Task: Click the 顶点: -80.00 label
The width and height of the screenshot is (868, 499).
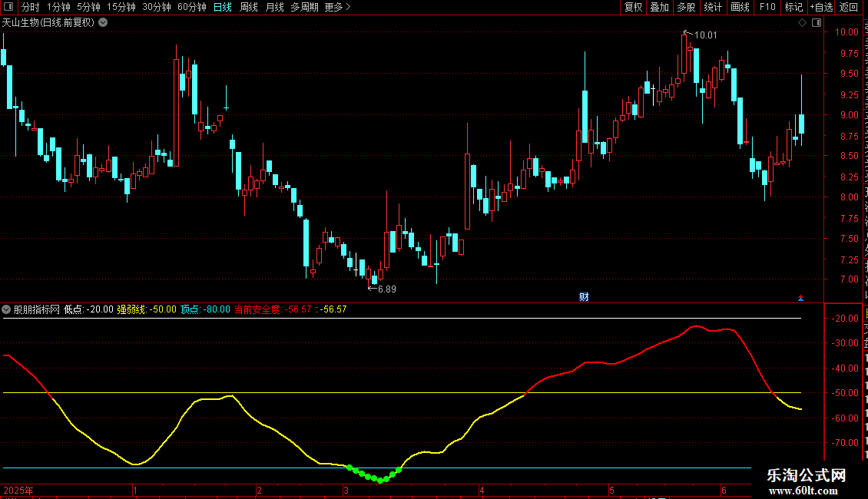Action: (205, 309)
